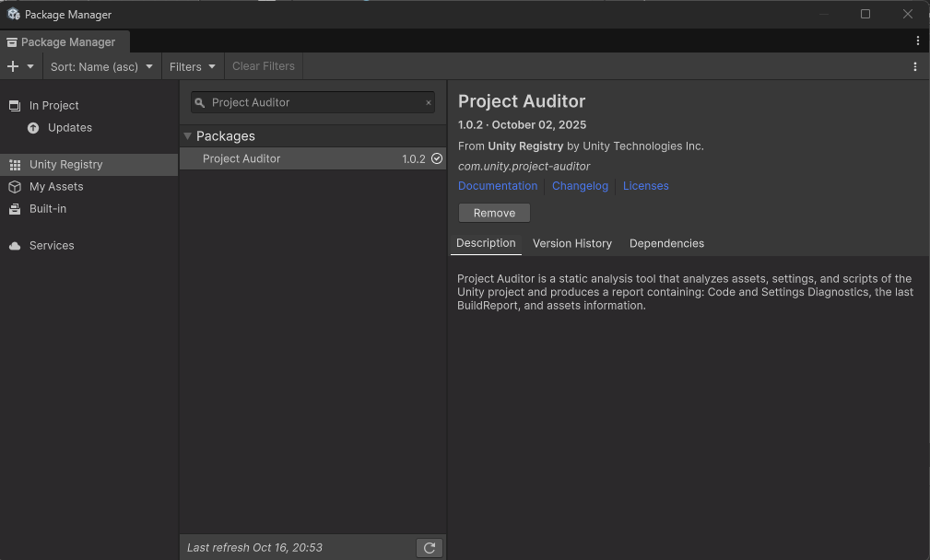
Task: Click the installed checkmark on Project Auditor
Action: click(437, 158)
